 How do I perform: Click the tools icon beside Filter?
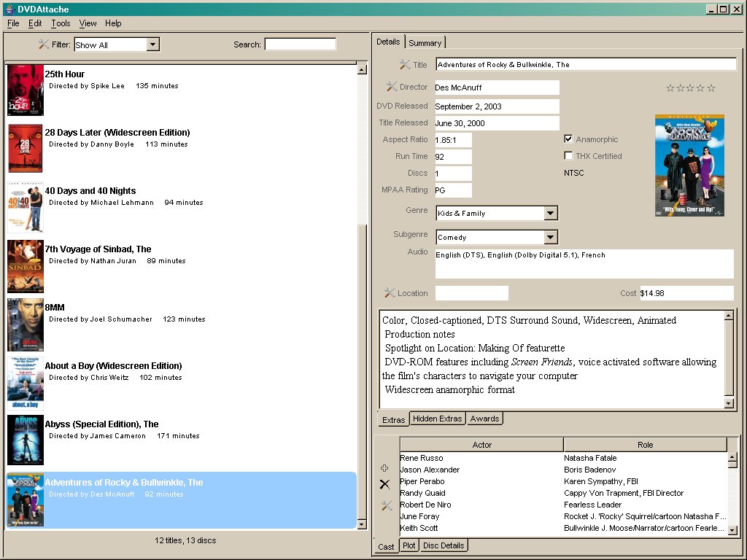(43, 44)
